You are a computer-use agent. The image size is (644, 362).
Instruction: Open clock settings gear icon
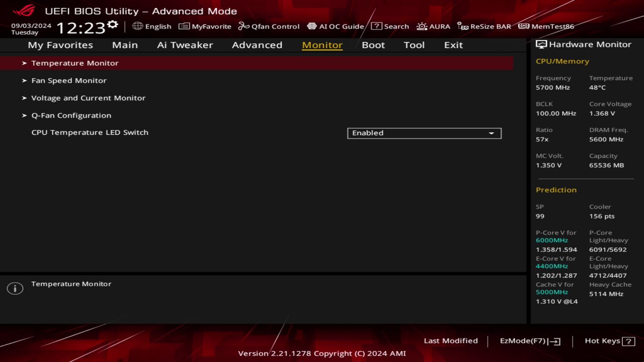coord(113,25)
